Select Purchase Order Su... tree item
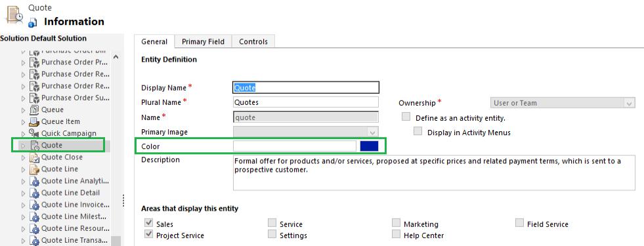Screen dimensions: 644x246 [75, 98]
